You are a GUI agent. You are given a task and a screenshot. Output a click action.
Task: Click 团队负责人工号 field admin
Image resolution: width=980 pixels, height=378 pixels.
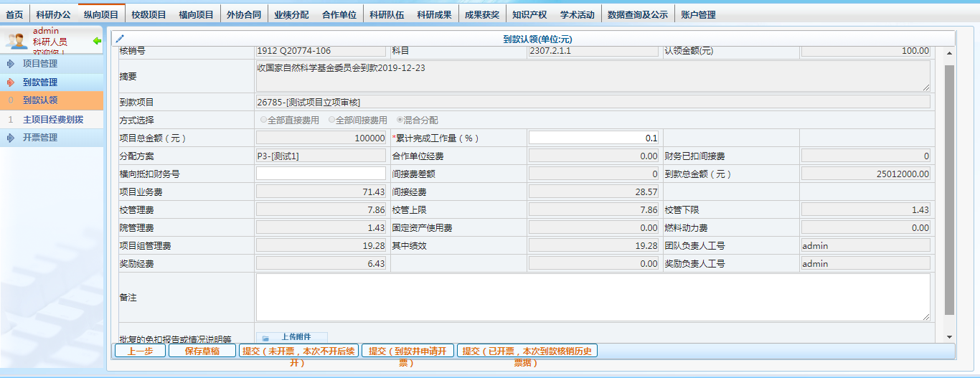[x=866, y=245]
